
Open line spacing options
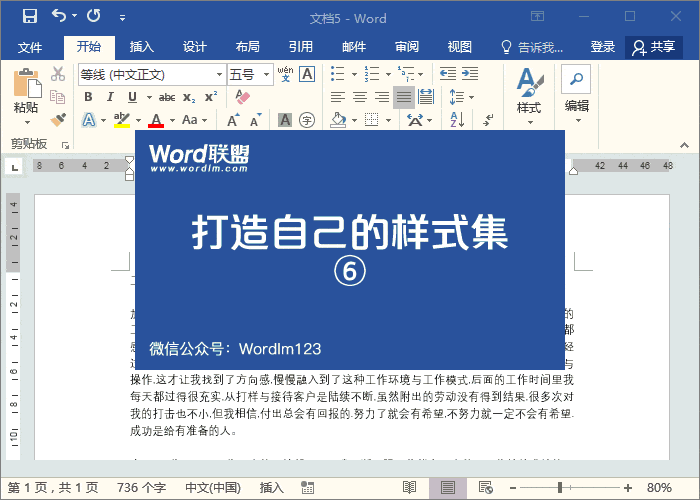(461, 97)
